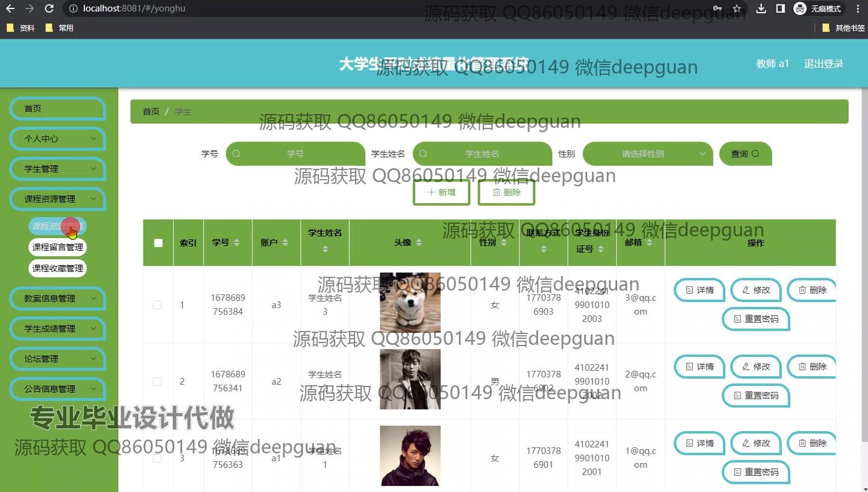Click the 退出登录 logout link
This screenshot has width=868, height=492.
click(x=823, y=63)
